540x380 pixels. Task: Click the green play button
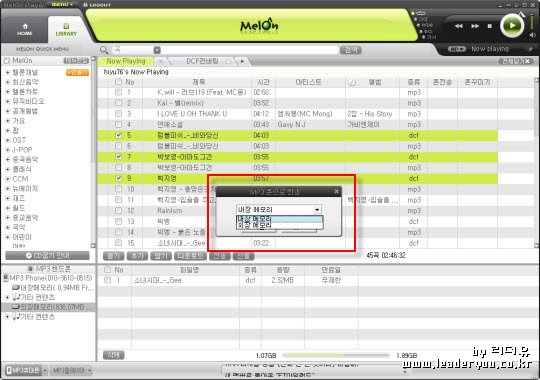(x=512, y=25)
